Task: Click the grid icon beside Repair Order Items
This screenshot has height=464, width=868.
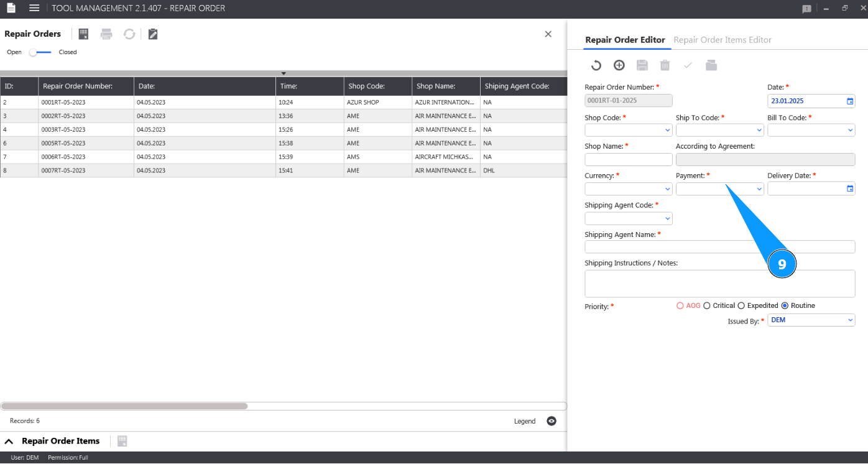Action: pos(122,441)
